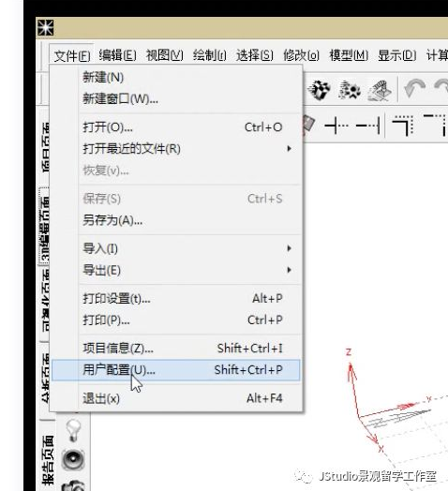
Task: Open the 编辑(E) menu
Action: (x=117, y=55)
